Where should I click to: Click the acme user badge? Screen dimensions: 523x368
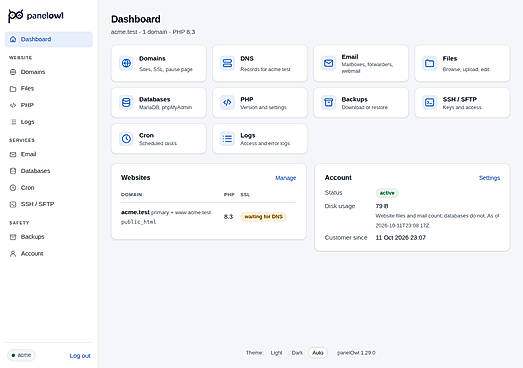point(21,355)
